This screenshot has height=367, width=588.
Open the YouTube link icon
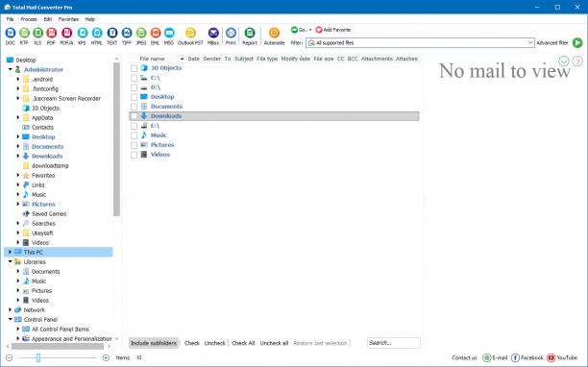click(551, 357)
